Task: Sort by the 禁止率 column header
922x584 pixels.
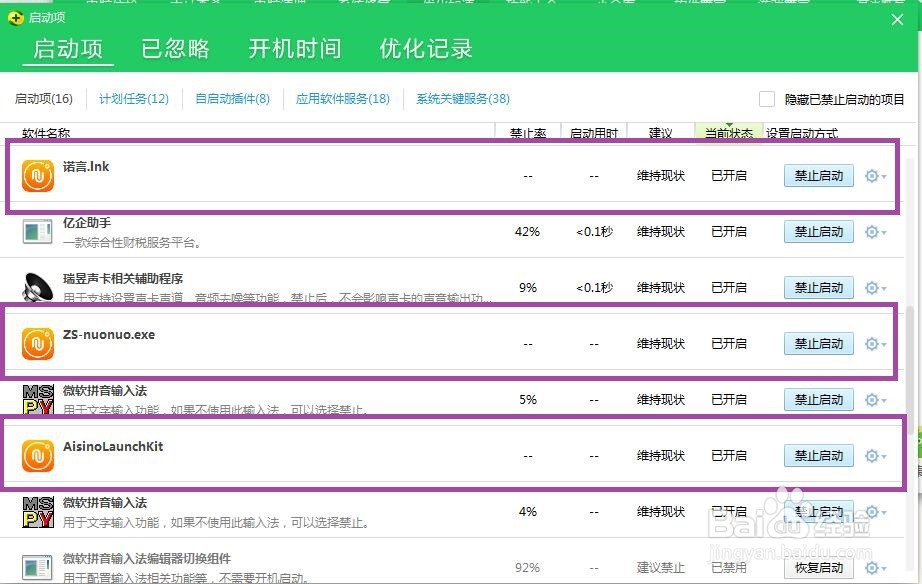Action: click(528, 134)
